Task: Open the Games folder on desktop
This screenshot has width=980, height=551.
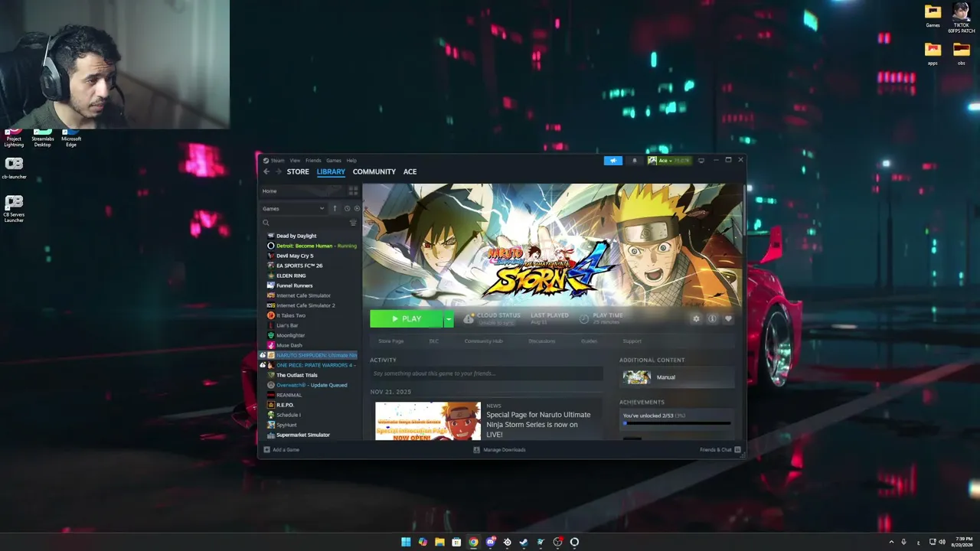Action: (x=933, y=15)
